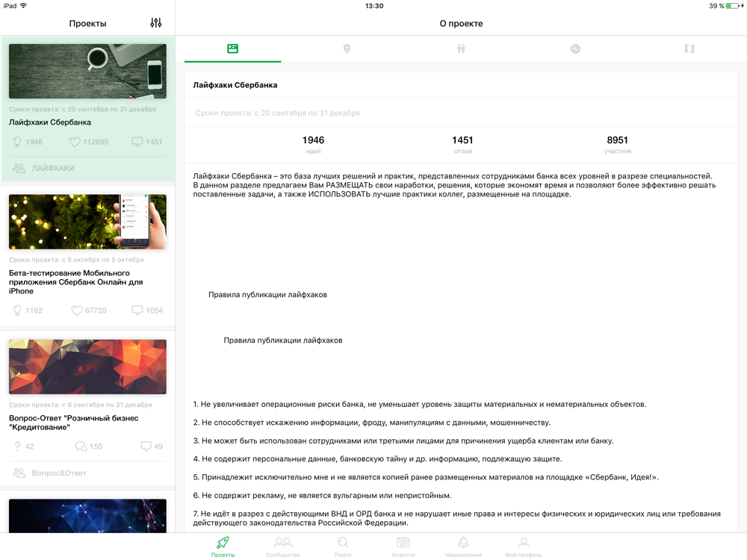Switch to the project description tab icon
Image resolution: width=747 pixels, height=560 pixels.
point(232,49)
